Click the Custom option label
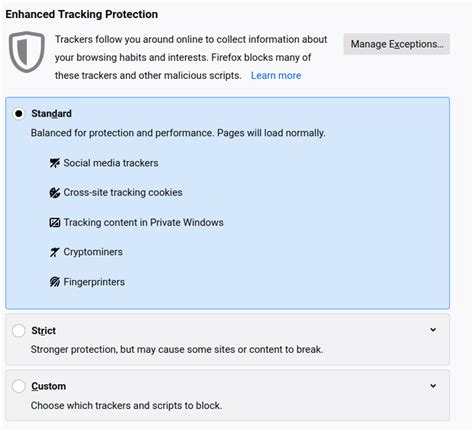This screenshot has height=431, width=474. 49,386
